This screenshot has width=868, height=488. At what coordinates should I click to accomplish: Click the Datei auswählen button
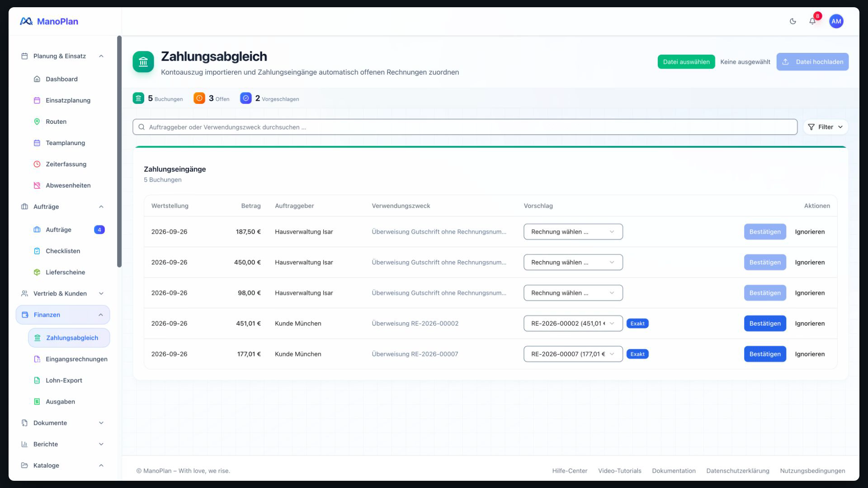(686, 62)
